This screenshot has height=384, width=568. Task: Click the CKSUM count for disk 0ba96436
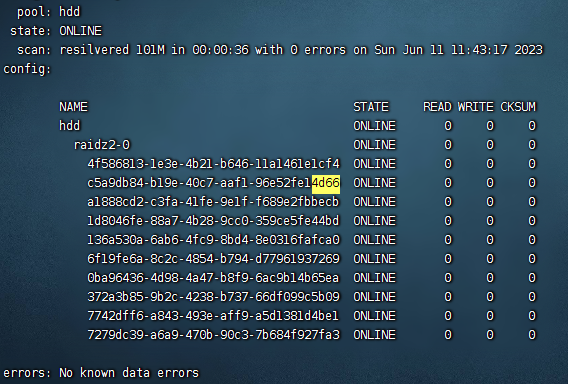(x=532, y=278)
